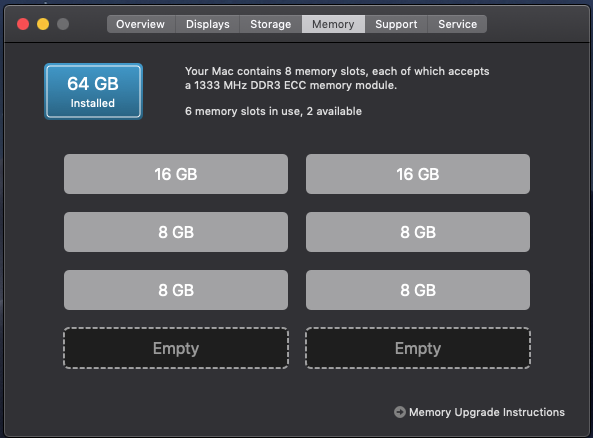
Task: Click the 64 GB Installed badge
Action: 93,92
